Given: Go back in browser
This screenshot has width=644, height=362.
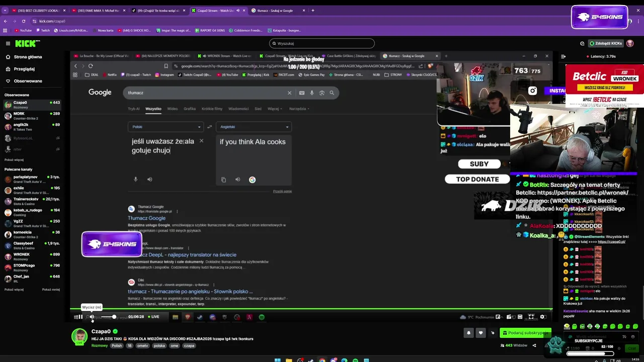Looking at the screenshot, I should pyautogui.click(x=5, y=21).
